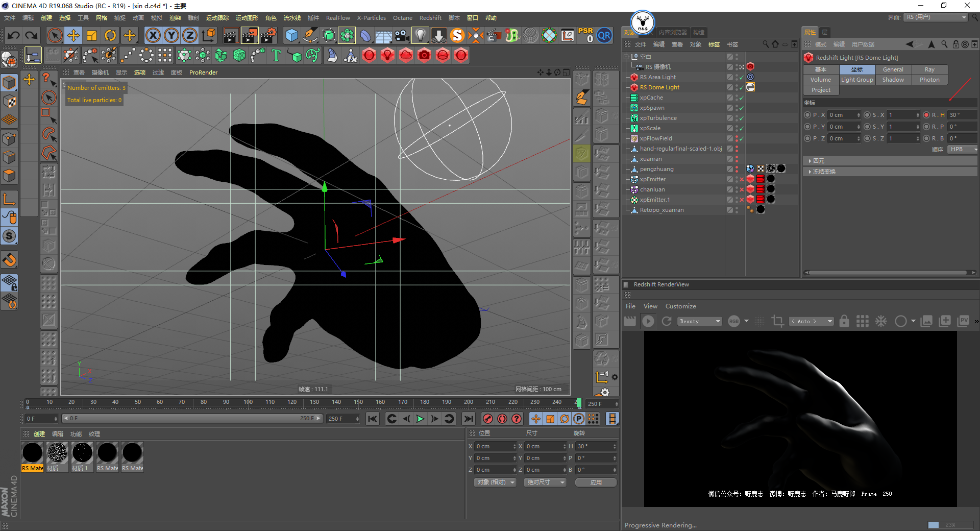
Task: Toggle the xpEmitter red X enable mark
Action: (741, 180)
